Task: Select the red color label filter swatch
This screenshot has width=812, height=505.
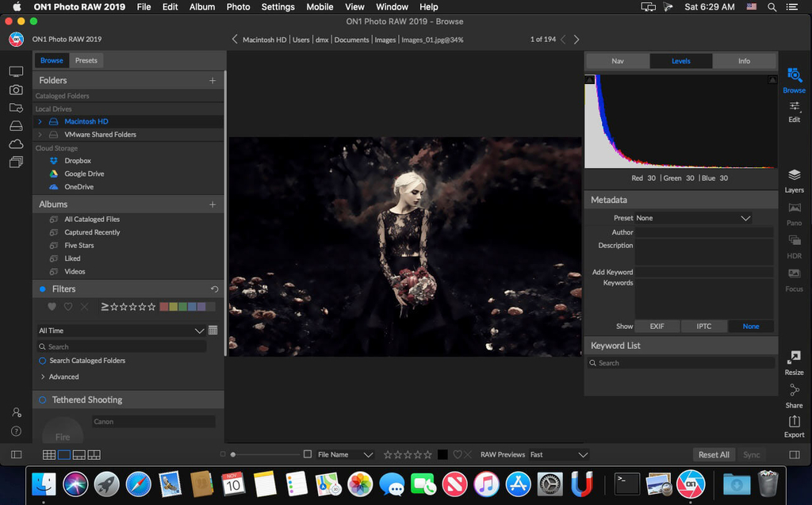Action: click(x=164, y=307)
